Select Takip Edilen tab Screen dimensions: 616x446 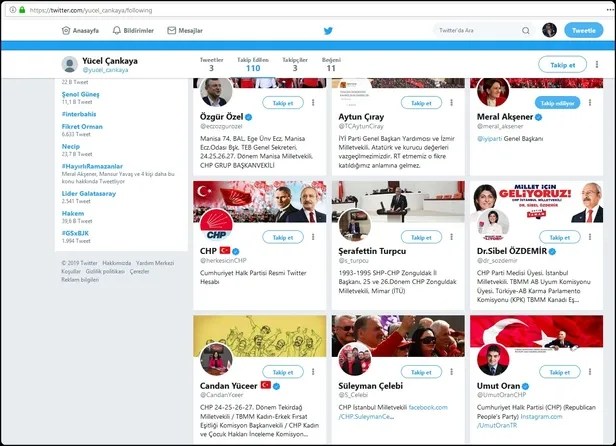[x=253, y=64]
